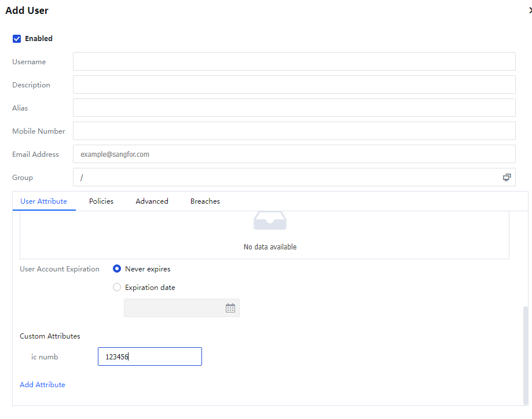Click the Add Attribute link
The height and width of the screenshot is (419, 532).
tap(42, 385)
